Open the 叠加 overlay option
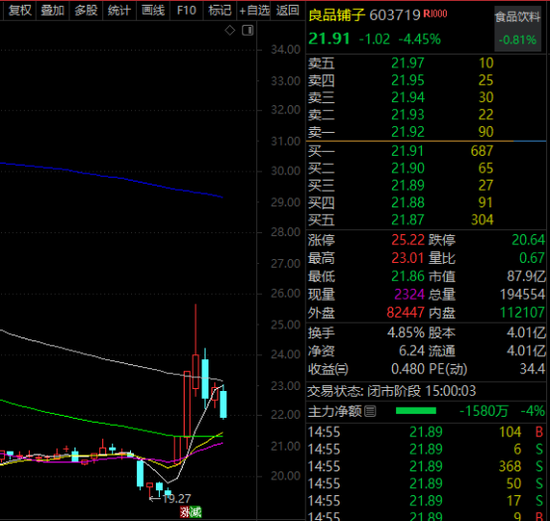This screenshot has height=521, width=550. pyautogui.click(x=52, y=11)
